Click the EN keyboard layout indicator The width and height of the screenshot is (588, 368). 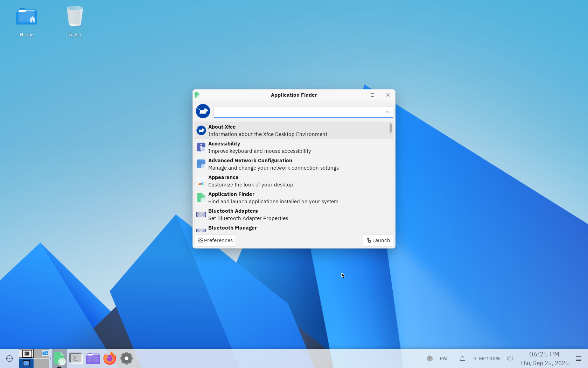click(x=443, y=359)
